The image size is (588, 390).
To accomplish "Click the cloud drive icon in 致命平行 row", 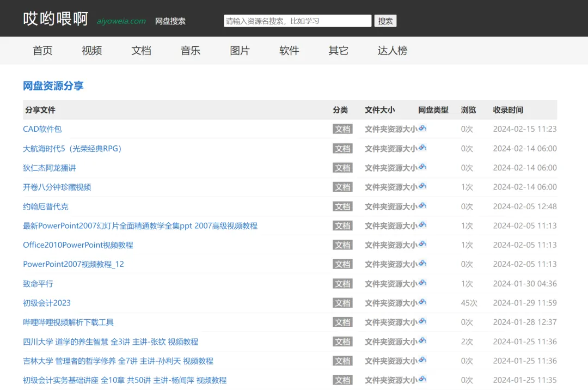I will click(422, 283).
